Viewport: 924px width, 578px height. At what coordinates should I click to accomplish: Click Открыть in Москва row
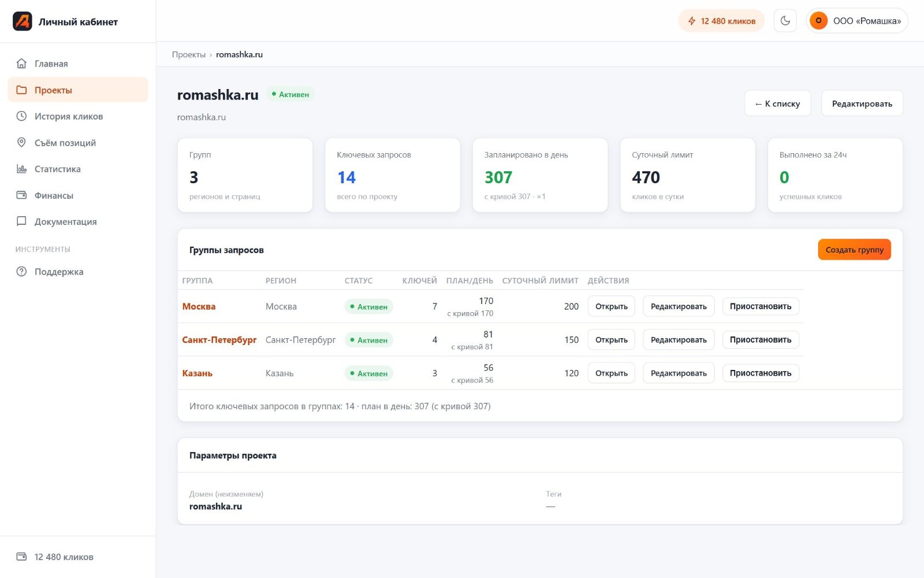pyautogui.click(x=612, y=306)
